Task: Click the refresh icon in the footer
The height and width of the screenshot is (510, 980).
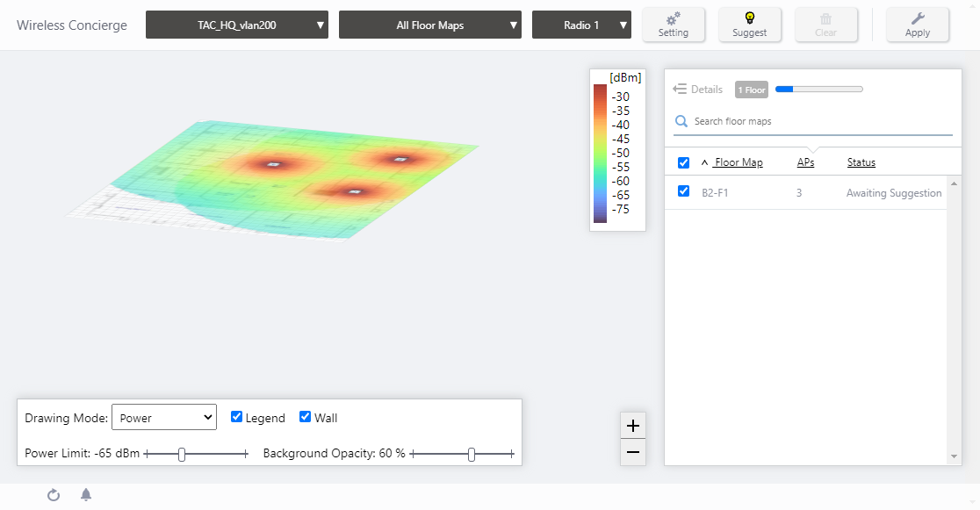Action: pos(54,495)
